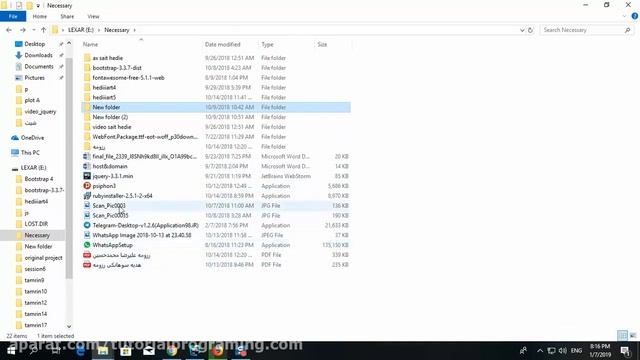Select video_jquery in navigation pane

40,111
